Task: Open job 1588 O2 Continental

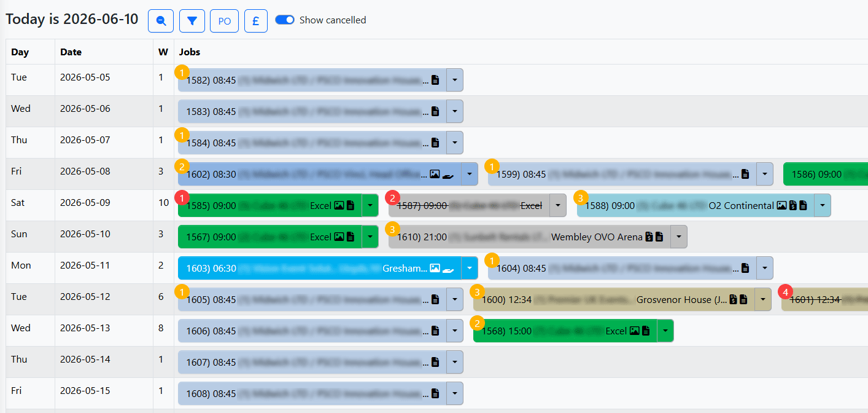Action: pyautogui.click(x=696, y=205)
